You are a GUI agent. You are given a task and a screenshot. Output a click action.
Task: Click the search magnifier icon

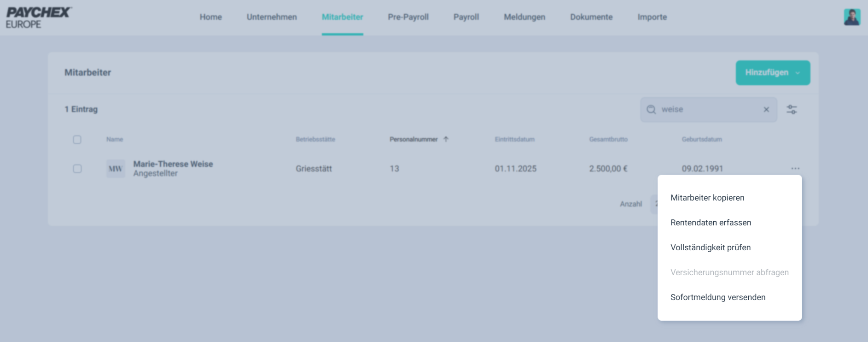pyautogui.click(x=651, y=110)
